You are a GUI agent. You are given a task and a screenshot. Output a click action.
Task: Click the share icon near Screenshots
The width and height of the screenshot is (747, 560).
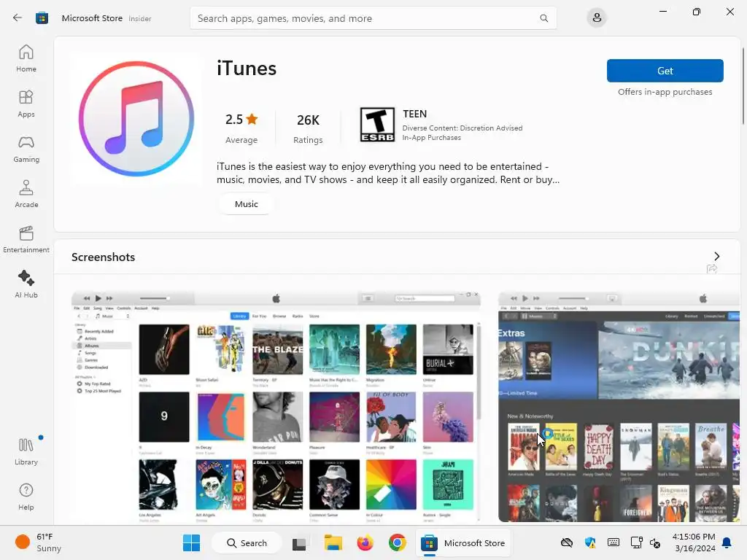[x=712, y=269]
